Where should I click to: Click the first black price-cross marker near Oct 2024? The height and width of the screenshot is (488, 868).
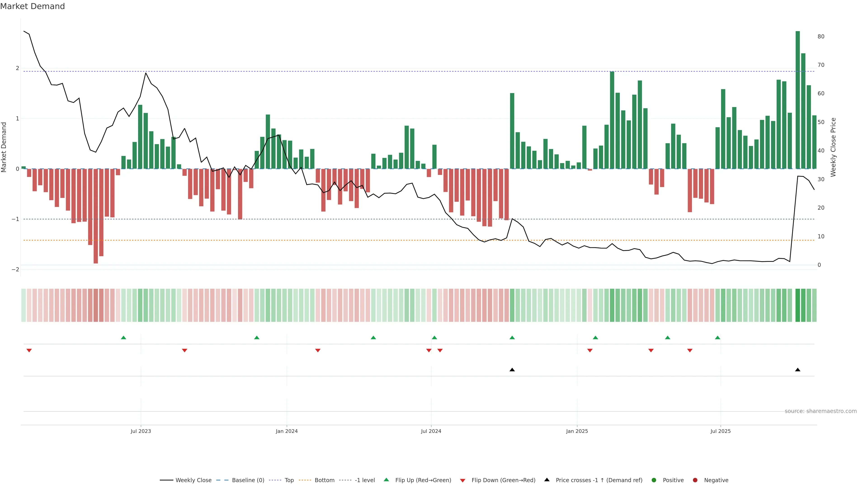click(x=512, y=370)
